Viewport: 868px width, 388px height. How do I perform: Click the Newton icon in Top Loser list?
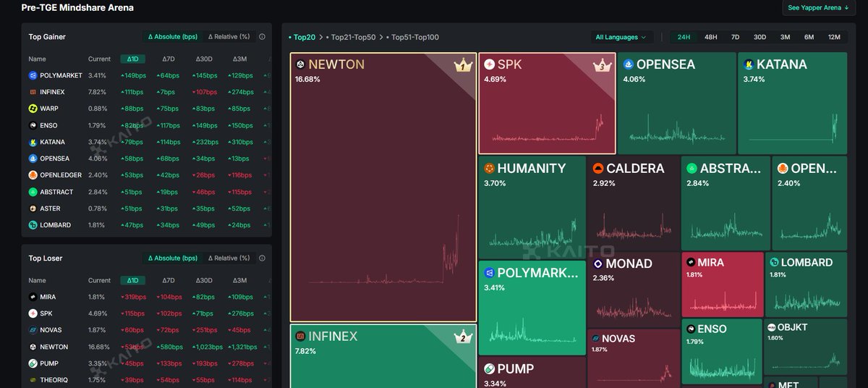(33, 347)
